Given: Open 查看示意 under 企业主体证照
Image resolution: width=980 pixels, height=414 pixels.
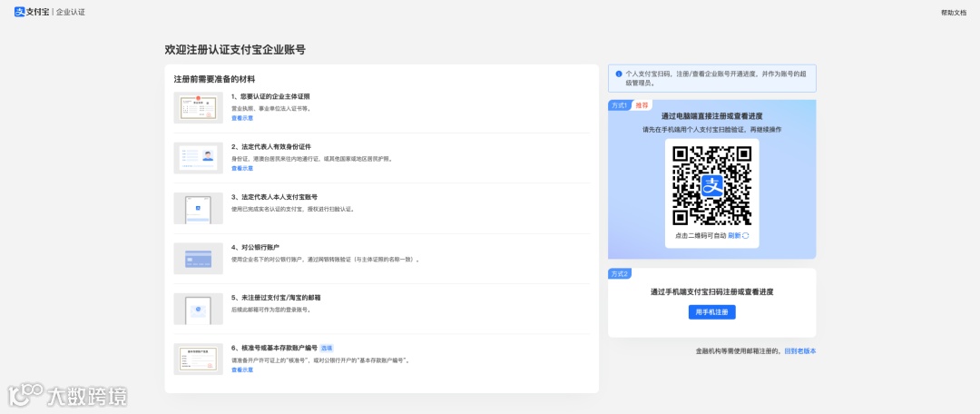Looking at the screenshot, I should [x=242, y=118].
